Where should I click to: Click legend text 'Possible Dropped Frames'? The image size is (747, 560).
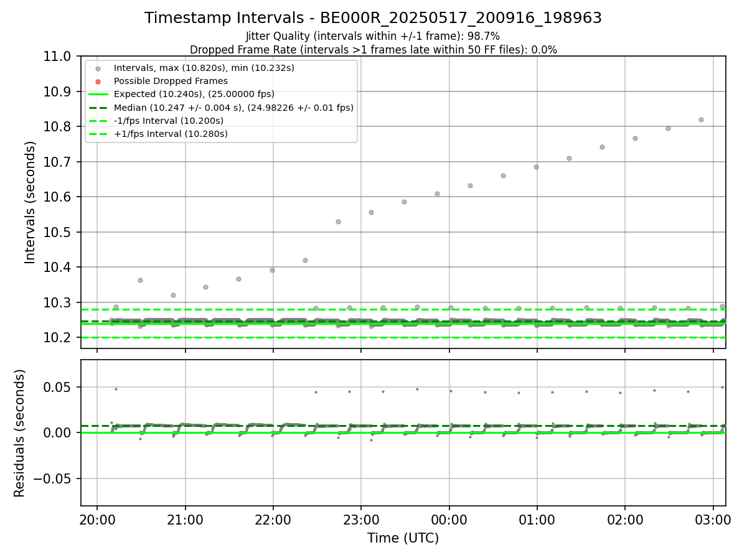pos(171,81)
